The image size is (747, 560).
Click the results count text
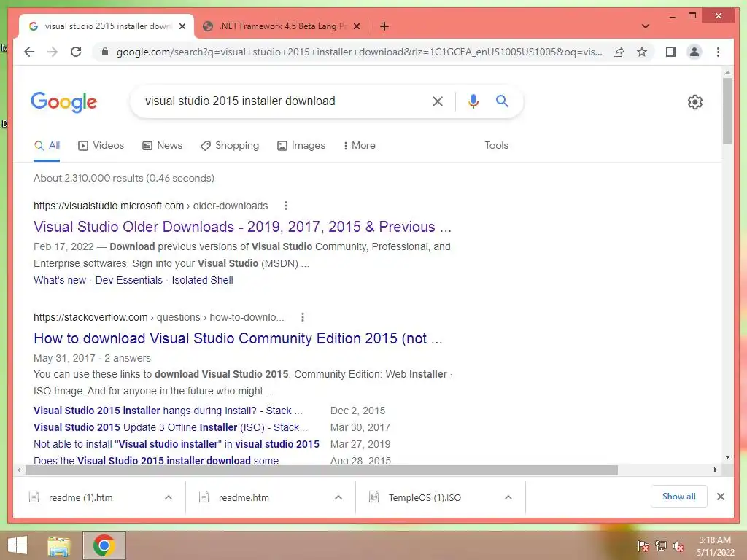[x=124, y=178]
